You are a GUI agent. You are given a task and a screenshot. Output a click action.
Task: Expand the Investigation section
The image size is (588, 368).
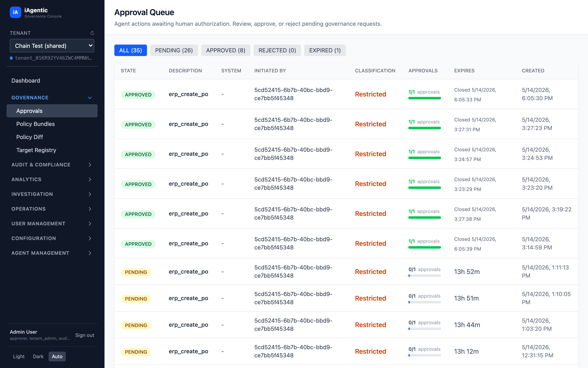click(52, 194)
